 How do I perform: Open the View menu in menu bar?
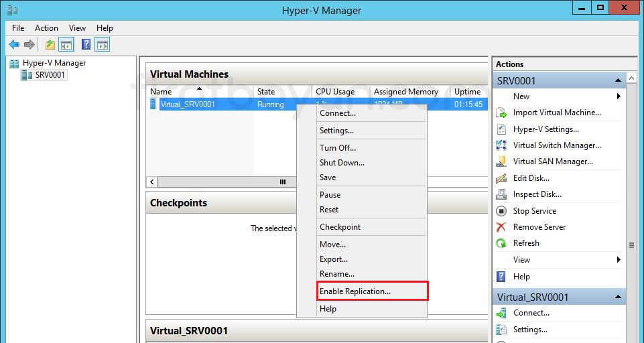pos(77,28)
